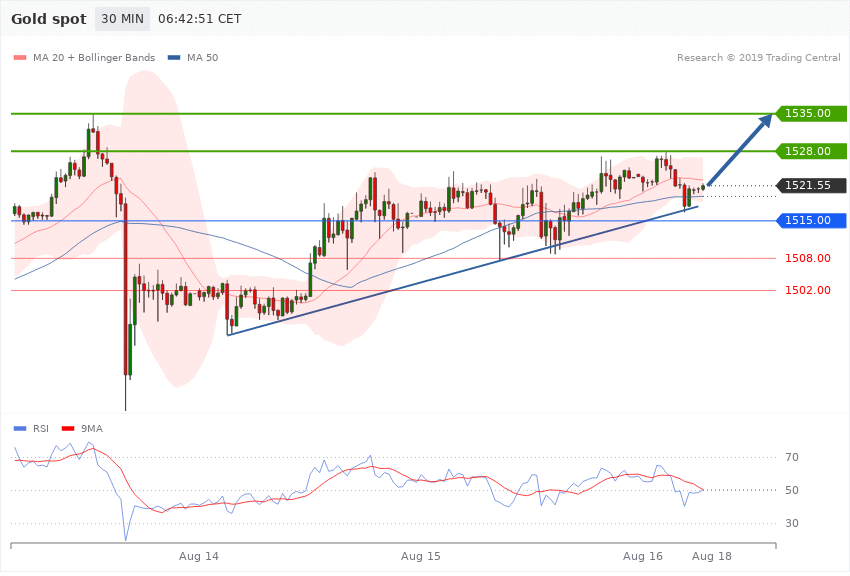This screenshot has width=850, height=576.
Task: Select the MA 50 legend label
Action: coord(202,57)
